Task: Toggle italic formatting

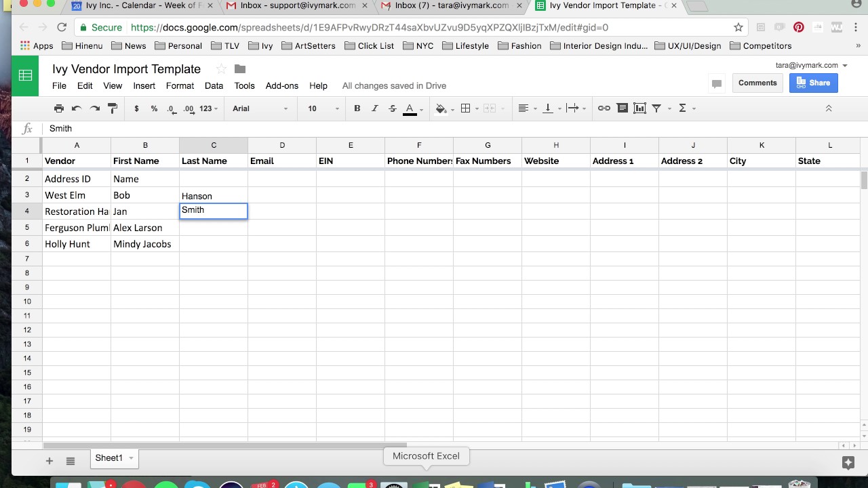Action: tap(375, 108)
